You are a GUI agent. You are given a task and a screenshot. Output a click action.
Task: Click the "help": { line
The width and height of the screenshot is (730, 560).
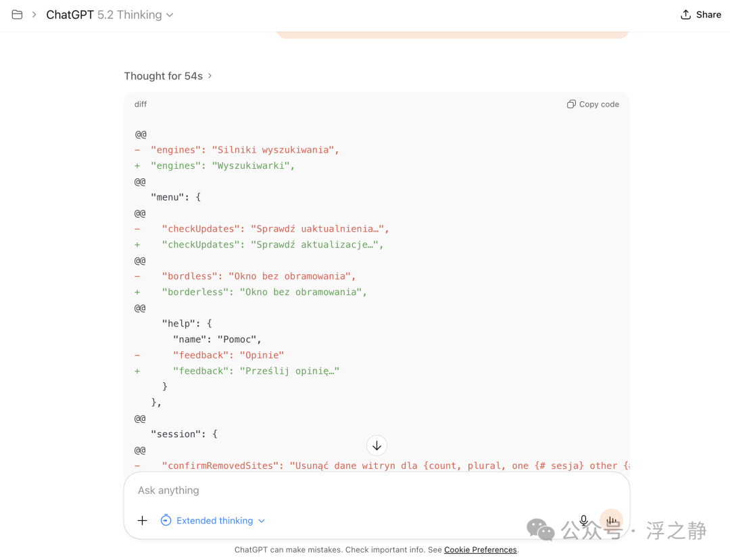coord(187,324)
